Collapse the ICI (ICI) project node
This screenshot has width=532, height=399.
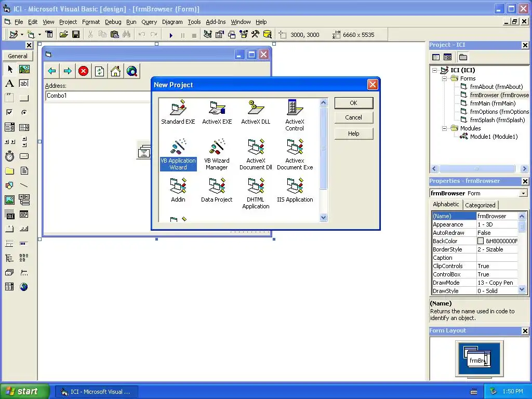point(435,70)
